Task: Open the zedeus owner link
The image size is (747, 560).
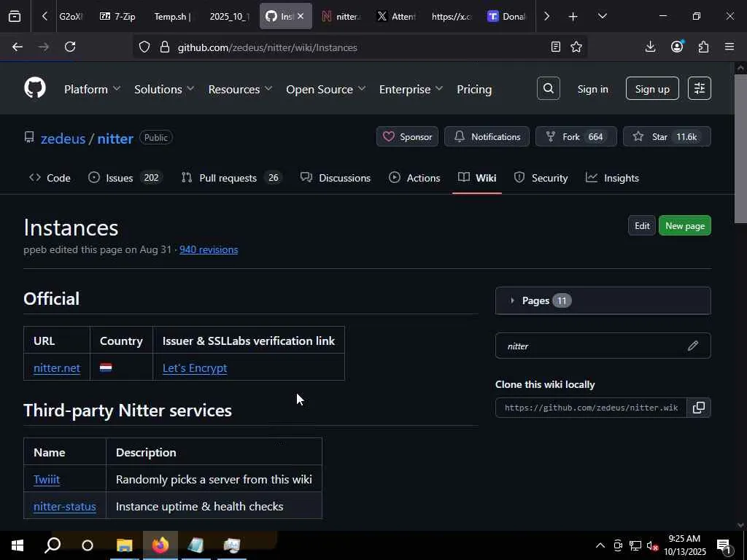Action: point(63,139)
